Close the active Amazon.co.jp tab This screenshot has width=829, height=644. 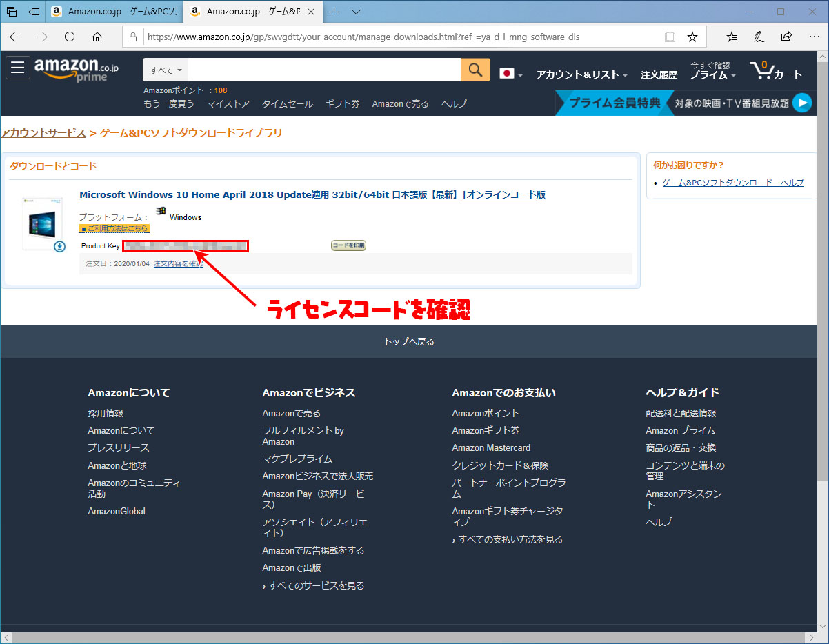(311, 12)
